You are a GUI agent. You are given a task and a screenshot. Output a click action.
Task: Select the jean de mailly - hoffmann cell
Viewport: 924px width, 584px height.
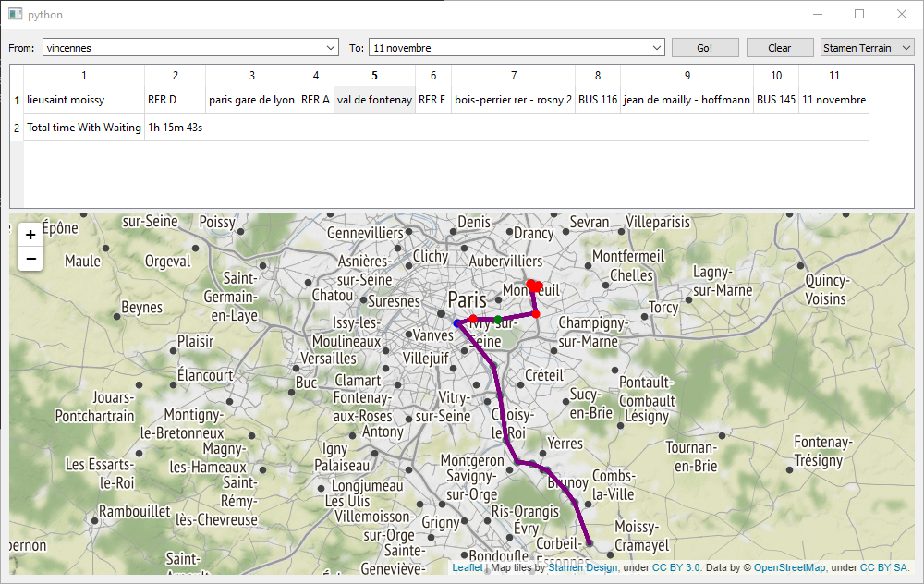pos(687,100)
